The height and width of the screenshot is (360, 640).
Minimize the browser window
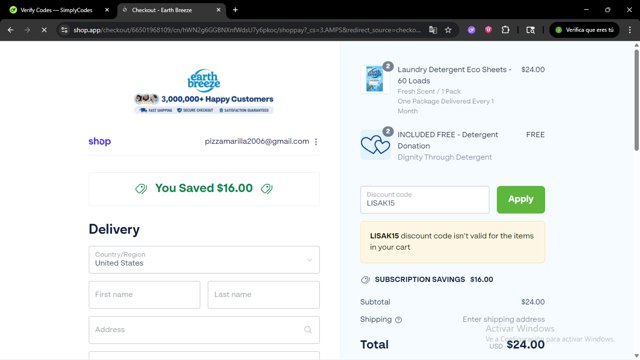coord(586,10)
